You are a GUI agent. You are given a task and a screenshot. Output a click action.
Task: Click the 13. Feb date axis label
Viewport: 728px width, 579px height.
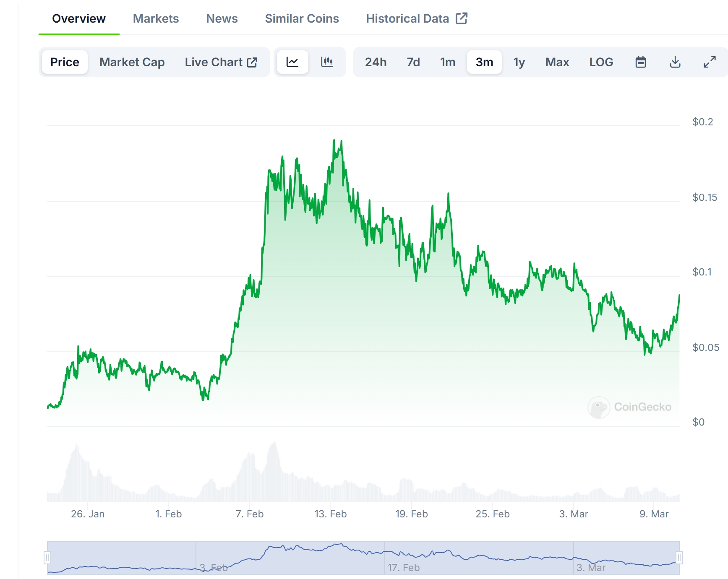[331, 514]
